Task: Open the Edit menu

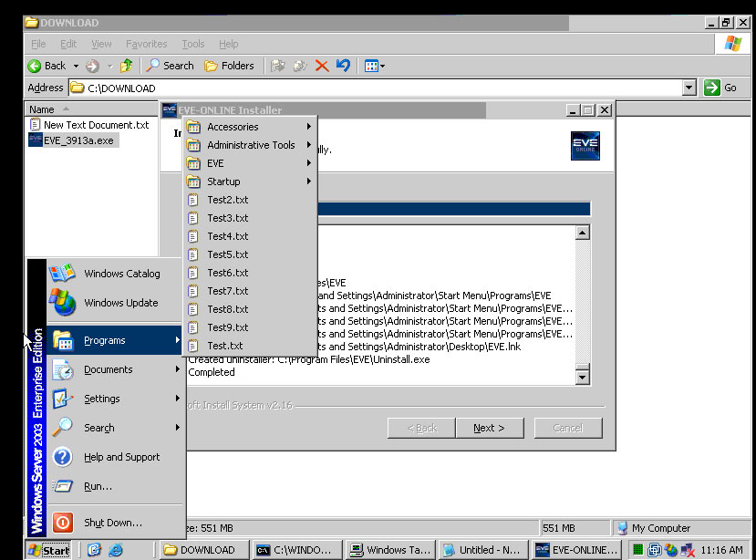Action: point(68,44)
